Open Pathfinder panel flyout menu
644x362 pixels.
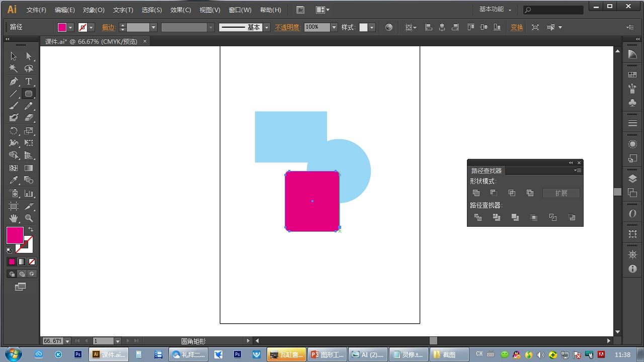click(578, 170)
